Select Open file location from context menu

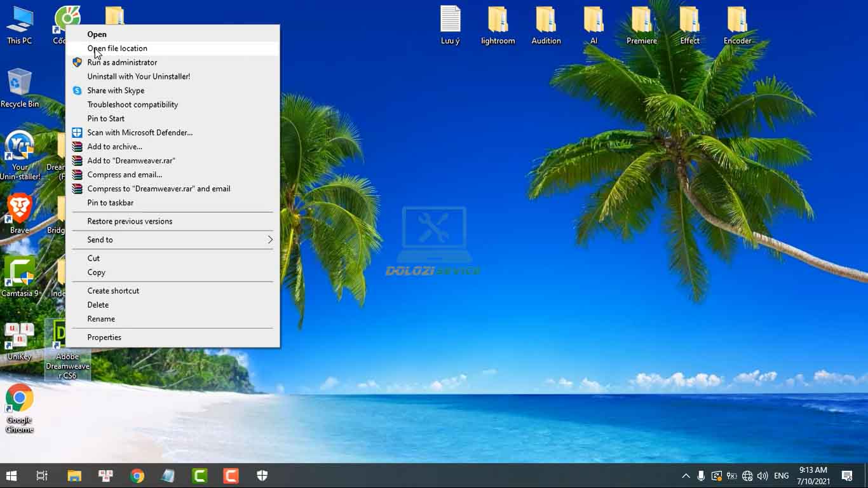[x=117, y=48]
